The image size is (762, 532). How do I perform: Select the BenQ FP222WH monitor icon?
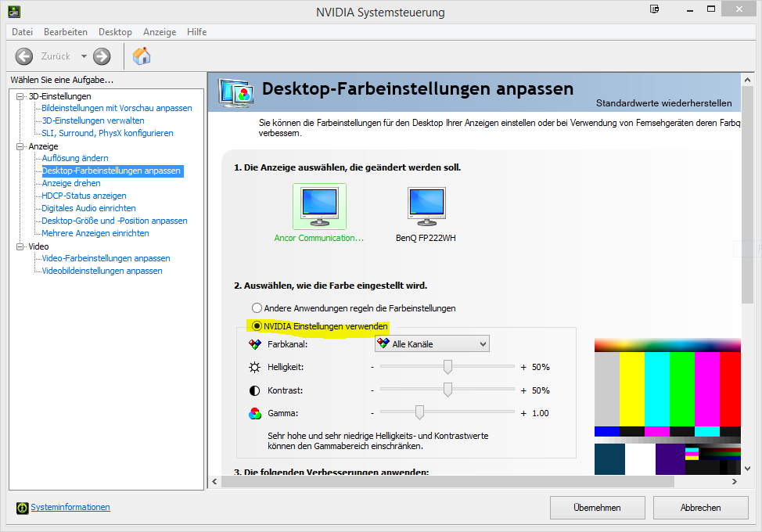[426, 206]
